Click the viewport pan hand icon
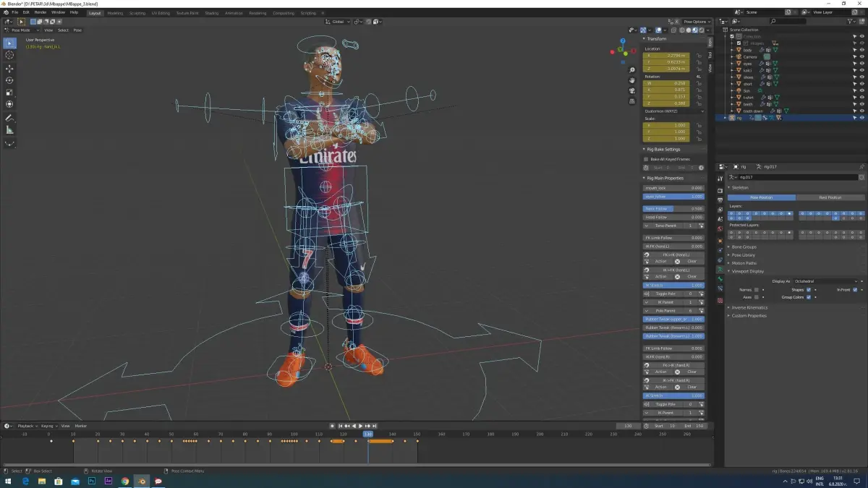Image resolution: width=868 pixels, height=488 pixels. pos(632,80)
